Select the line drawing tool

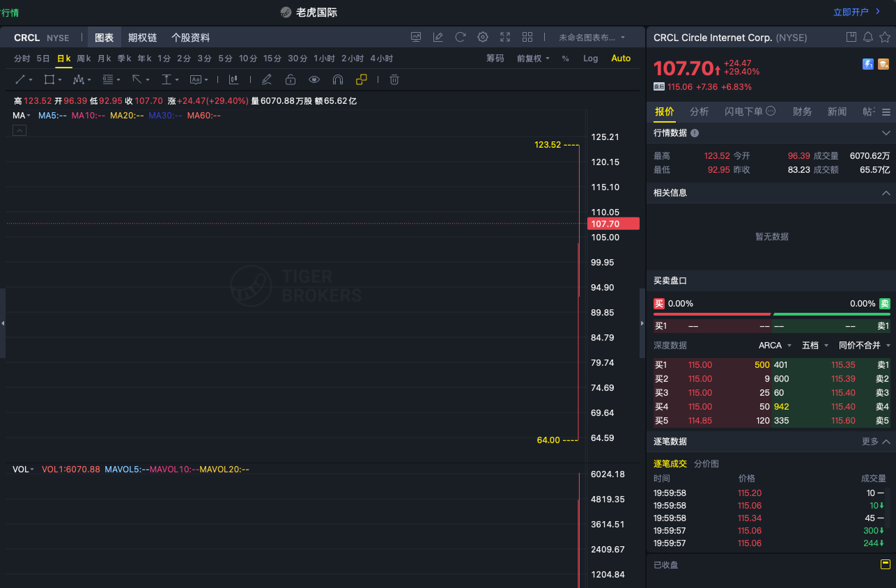[x=21, y=79]
